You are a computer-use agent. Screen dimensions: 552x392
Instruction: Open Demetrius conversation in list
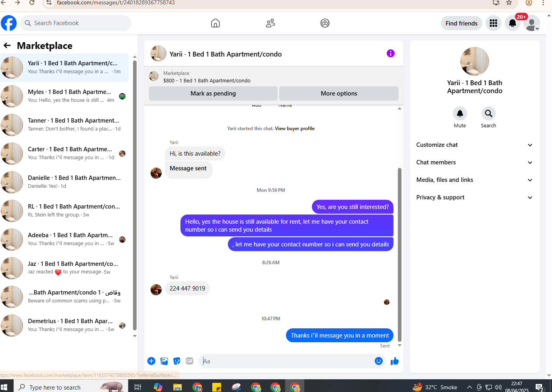pos(65,326)
